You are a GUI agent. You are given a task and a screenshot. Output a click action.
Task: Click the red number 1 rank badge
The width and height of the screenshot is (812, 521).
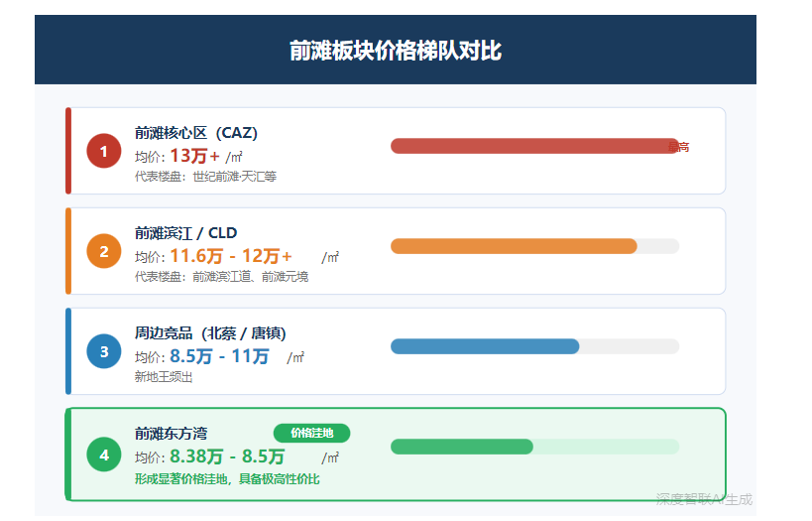coord(103,151)
